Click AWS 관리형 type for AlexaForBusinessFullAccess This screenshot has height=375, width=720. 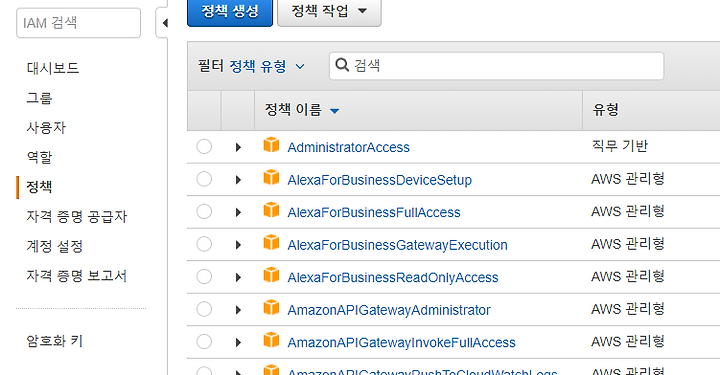tap(628, 211)
